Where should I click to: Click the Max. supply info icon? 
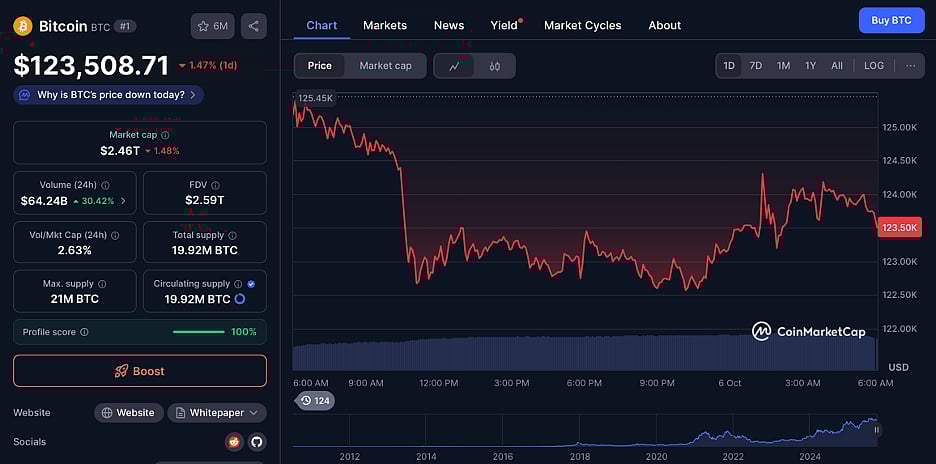(x=102, y=284)
